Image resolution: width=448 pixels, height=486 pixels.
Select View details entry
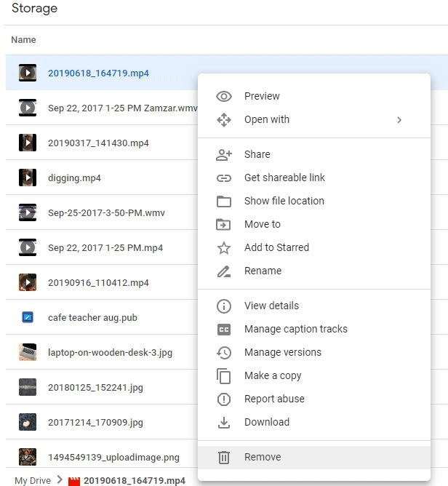[314, 306]
